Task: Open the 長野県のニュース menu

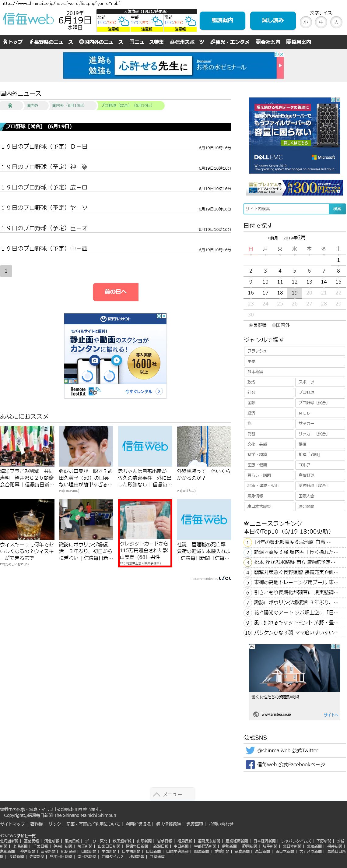Action: tap(51, 42)
